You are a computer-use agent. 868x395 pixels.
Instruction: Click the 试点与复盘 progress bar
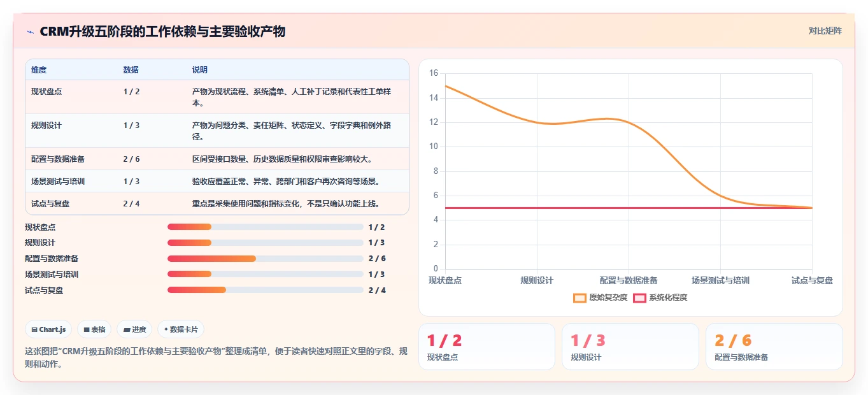266,291
